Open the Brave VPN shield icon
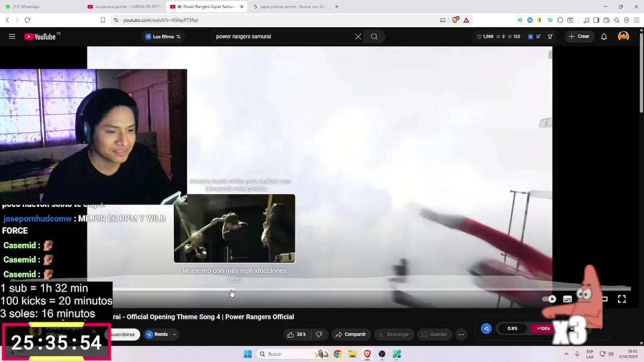The width and height of the screenshot is (644, 362). pos(626,20)
